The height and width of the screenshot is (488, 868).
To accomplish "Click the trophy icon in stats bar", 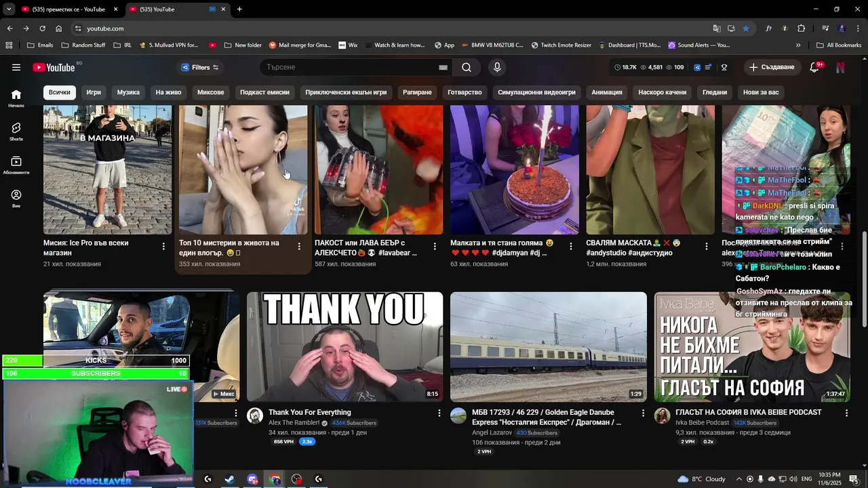I will click(724, 67).
